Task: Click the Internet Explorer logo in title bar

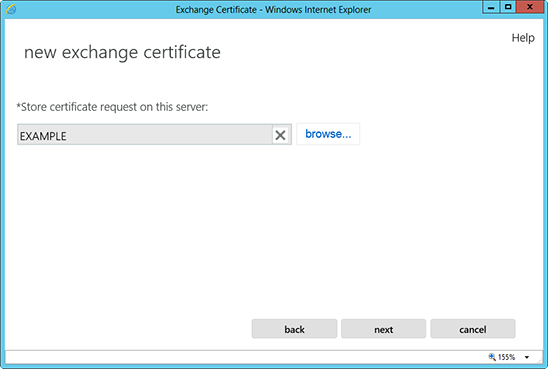Action: pyautogui.click(x=11, y=9)
